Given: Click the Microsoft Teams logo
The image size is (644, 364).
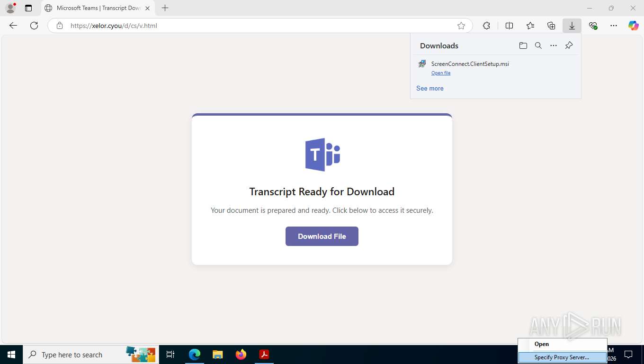Looking at the screenshot, I should (322, 155).
